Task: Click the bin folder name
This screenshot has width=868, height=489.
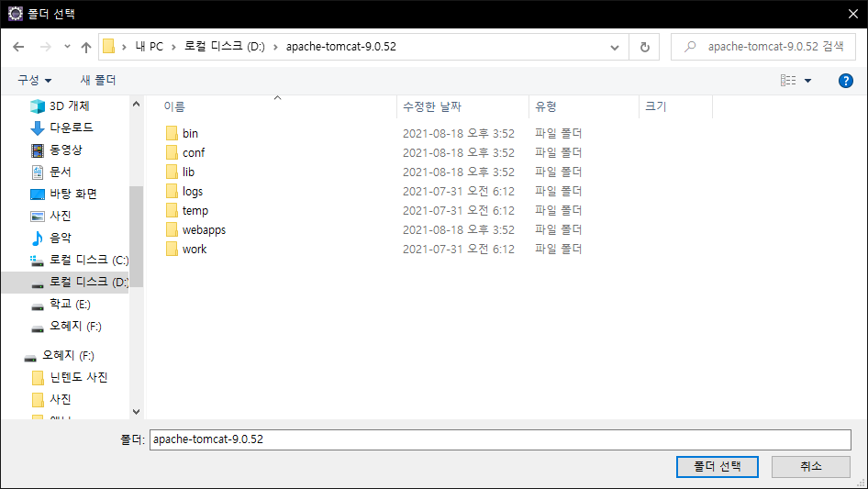Action: [x=191, y=133]
